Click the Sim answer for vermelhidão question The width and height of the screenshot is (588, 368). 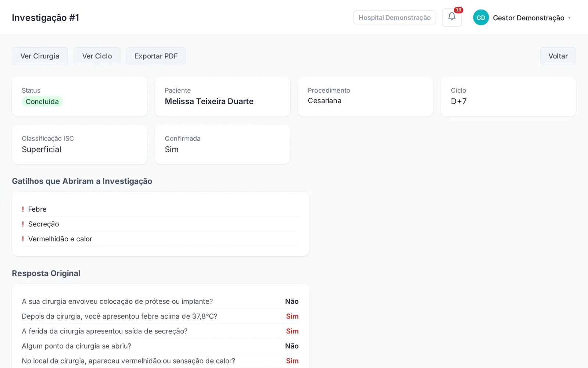coord(292,361)
